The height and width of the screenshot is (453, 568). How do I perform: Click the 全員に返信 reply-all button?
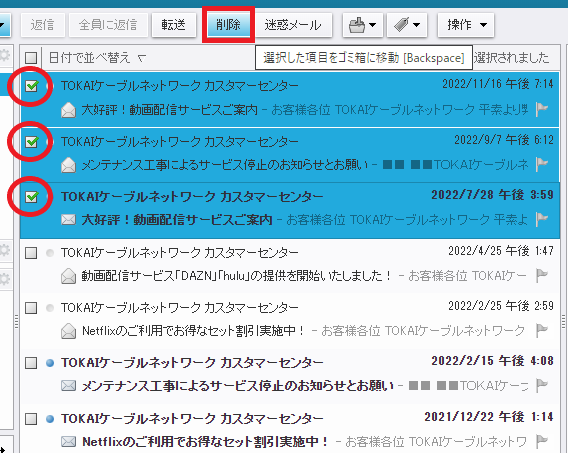coord(108,25)
